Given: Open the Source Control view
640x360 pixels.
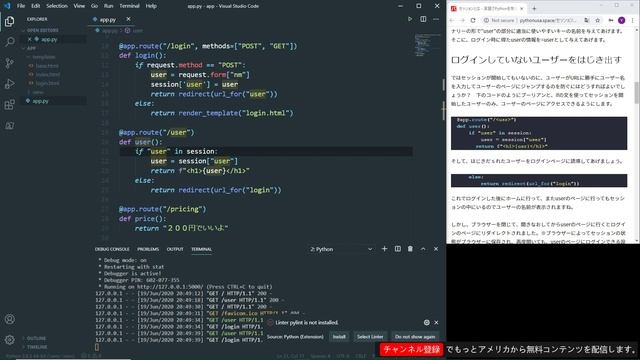Looking at the screenshot, I should [9, 63].
